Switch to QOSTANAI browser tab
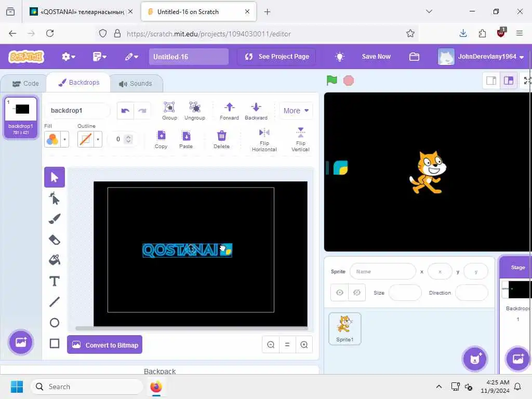This screenshot has height=399, width=532. tap(81, 11)
